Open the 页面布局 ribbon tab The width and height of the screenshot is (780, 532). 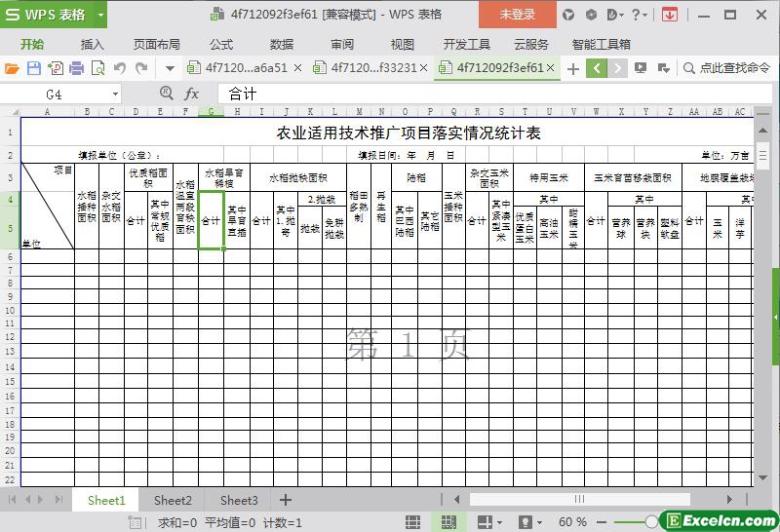(x=157, y=44)
